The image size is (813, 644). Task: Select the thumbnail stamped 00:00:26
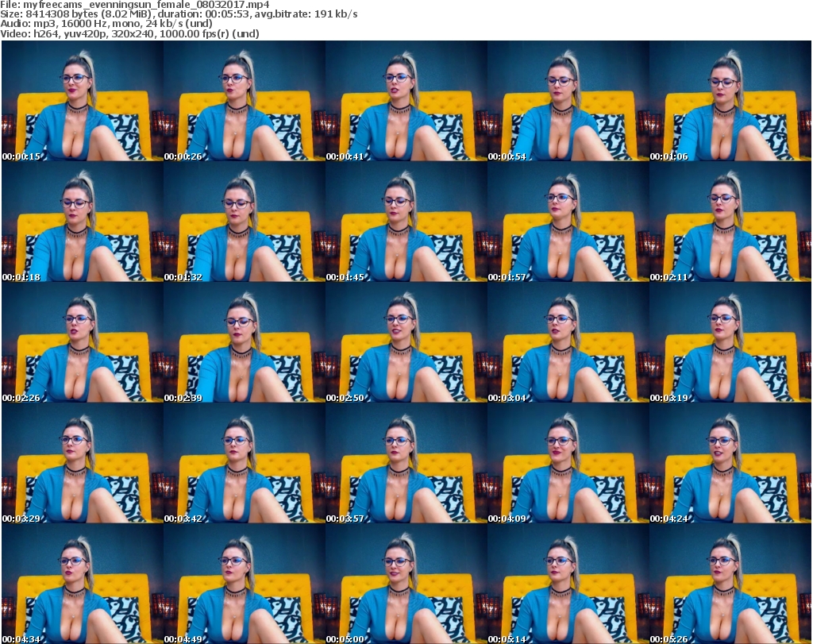(245, 101)
